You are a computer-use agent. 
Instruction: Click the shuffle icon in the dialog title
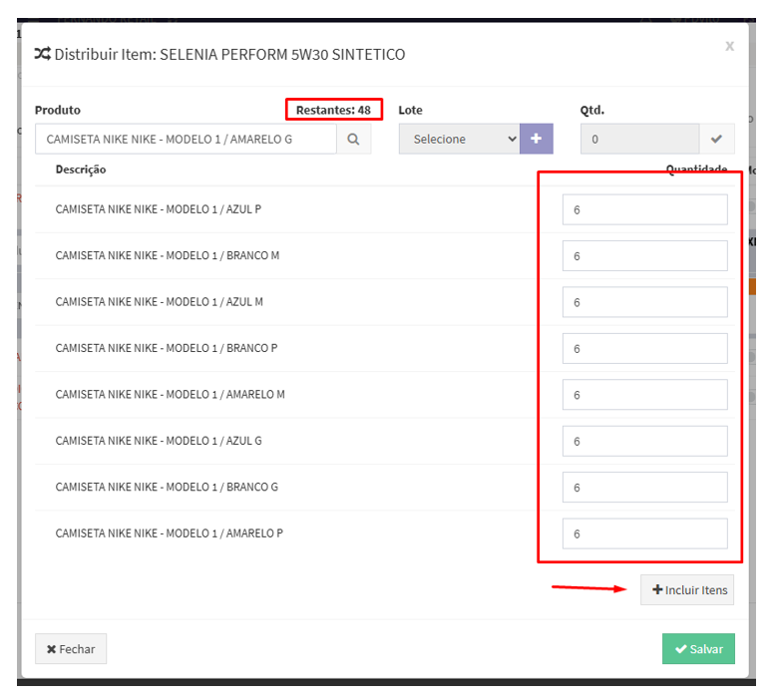pyautogui.click(x=43, y=55)
